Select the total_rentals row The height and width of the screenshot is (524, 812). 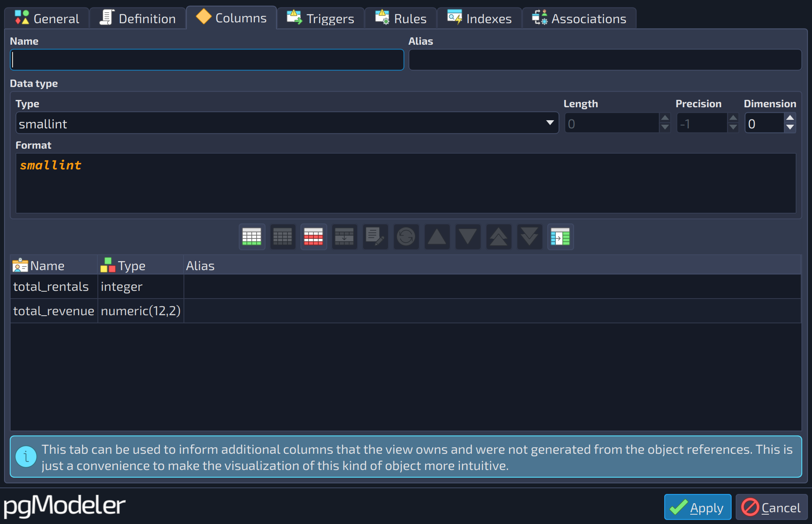pyautogui.click(x=406, y=287)
